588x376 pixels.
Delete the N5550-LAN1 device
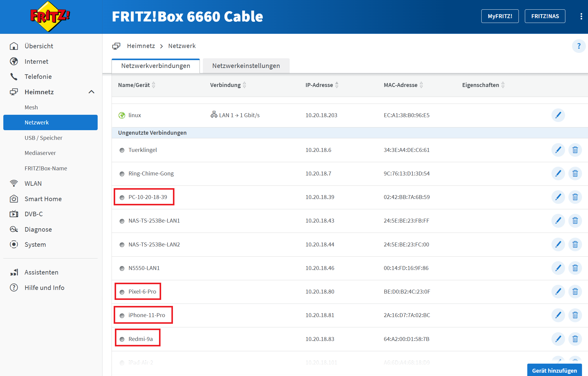click(x=575, y=268)
